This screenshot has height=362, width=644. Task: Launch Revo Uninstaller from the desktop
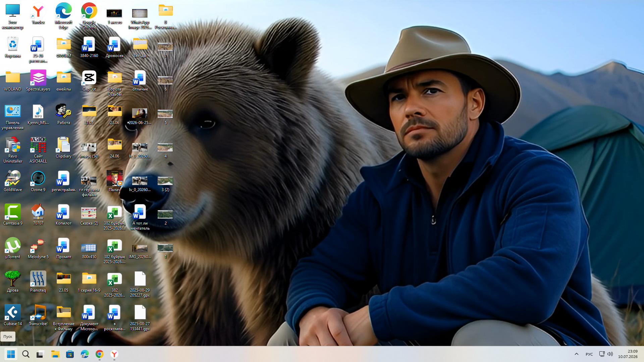point(13,150)
